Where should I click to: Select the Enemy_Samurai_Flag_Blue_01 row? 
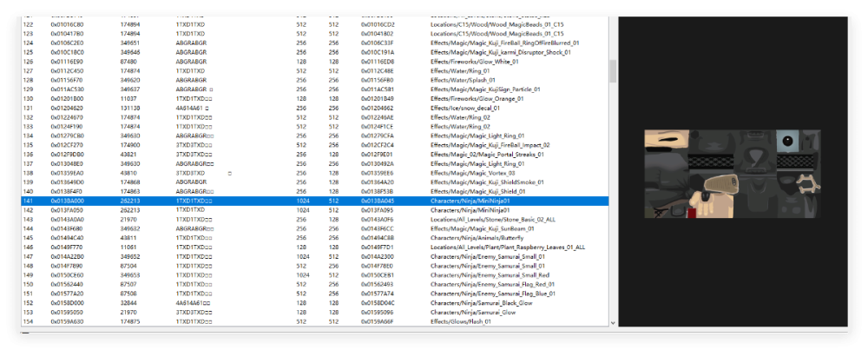[x=314, y=294]
